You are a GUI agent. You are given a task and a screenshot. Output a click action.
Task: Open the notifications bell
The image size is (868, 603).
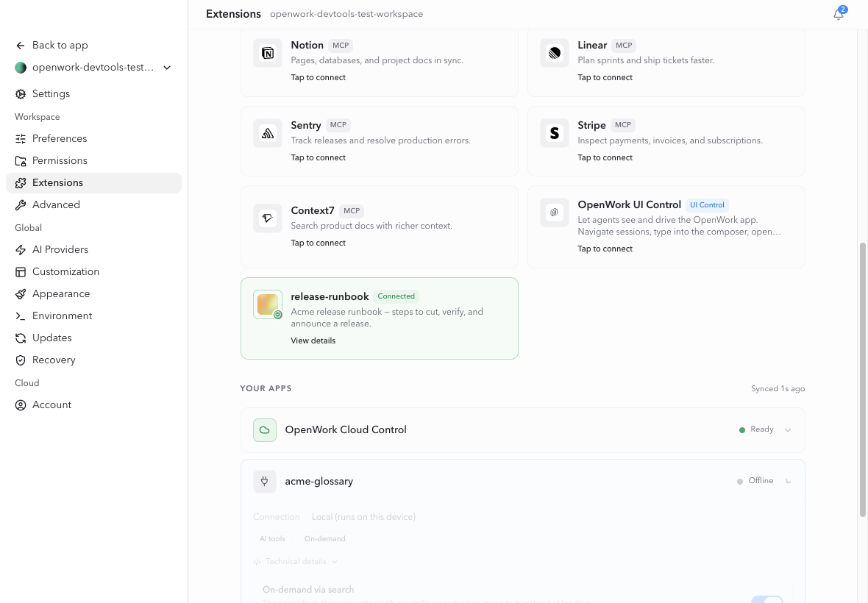click(839, 15)
